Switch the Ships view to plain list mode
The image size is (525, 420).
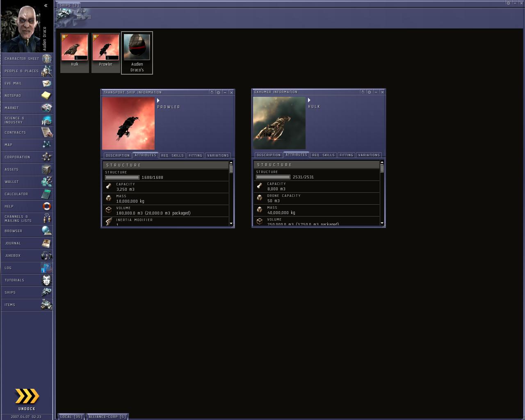point(89,17)
